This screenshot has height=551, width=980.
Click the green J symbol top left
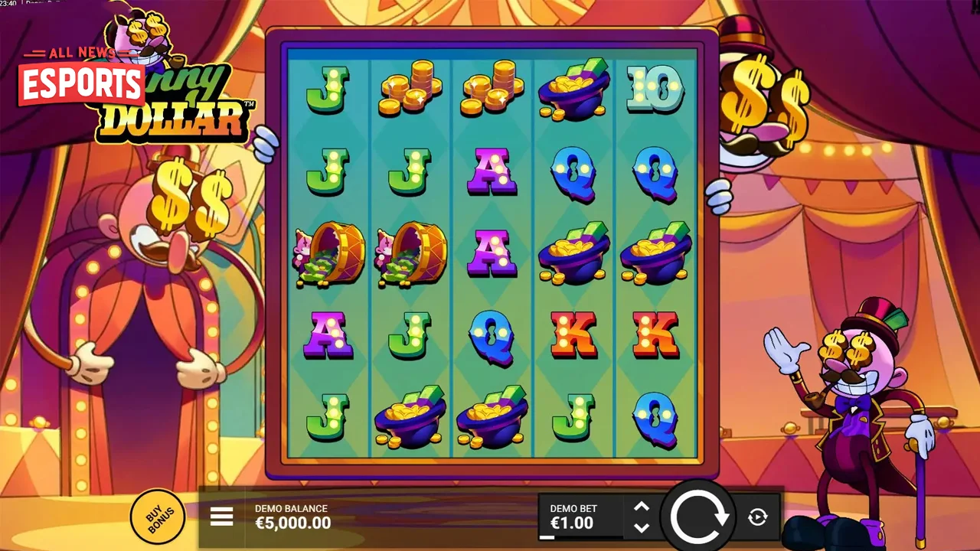(328, 89)
